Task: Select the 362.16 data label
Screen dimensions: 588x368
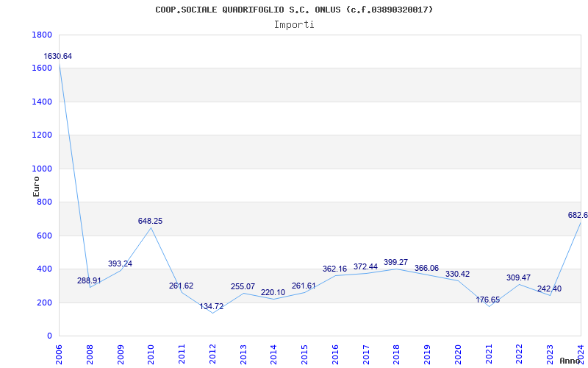Action: coord(335,269)
